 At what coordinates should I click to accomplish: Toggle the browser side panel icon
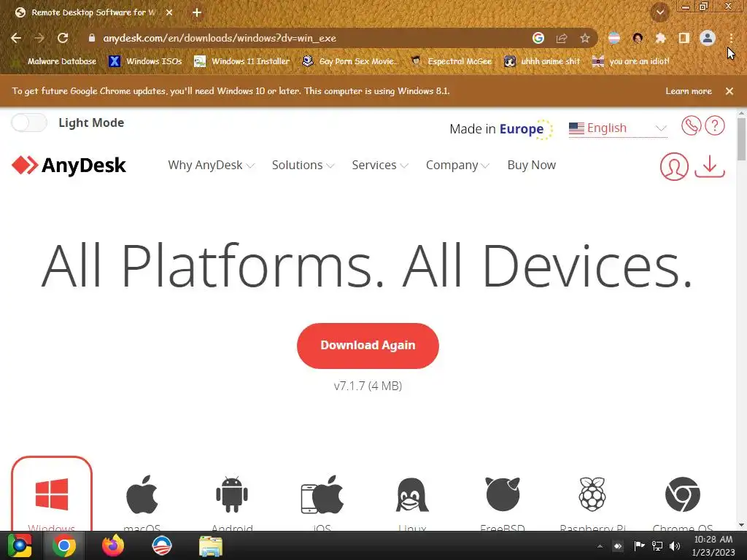[684, 38]
